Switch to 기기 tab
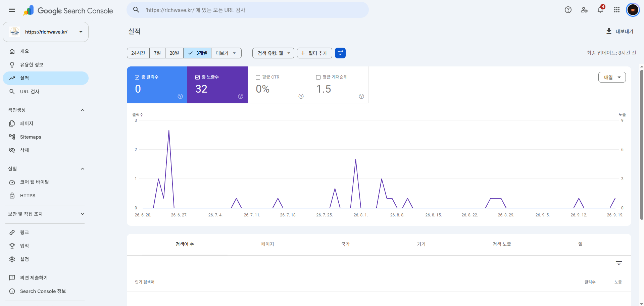644x306 pixels. pos(421,244)
